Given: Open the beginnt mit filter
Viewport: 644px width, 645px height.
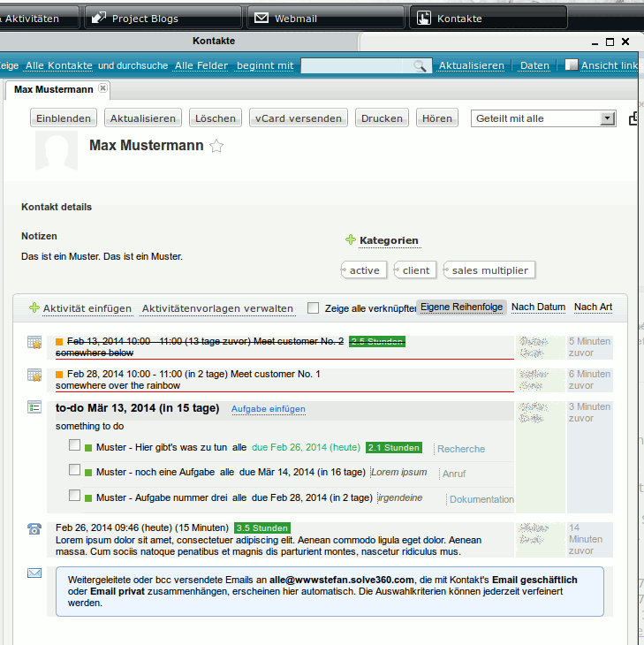Looking at the screenshot, I should [x=265, y=65].
